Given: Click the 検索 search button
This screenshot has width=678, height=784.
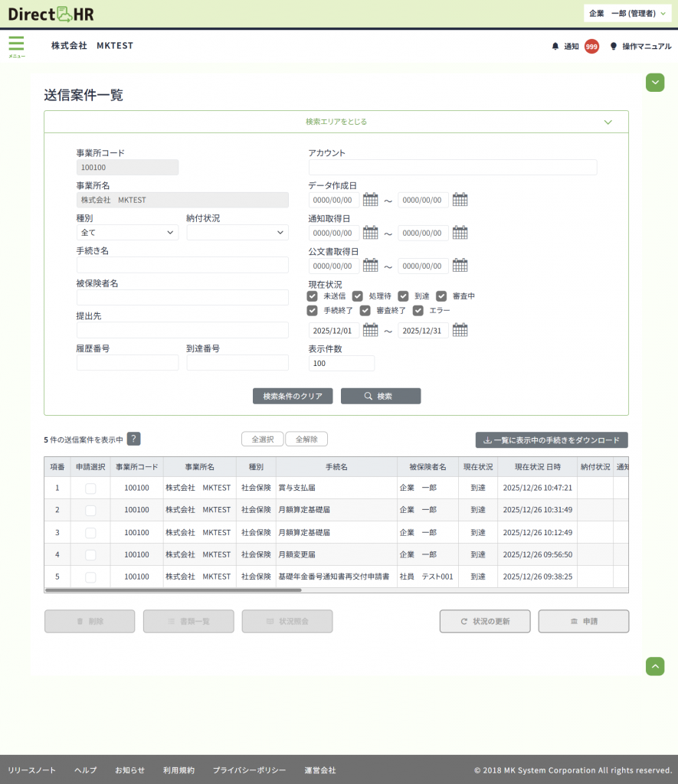Looking at the screenshot, I should click(x=381, y=396).
